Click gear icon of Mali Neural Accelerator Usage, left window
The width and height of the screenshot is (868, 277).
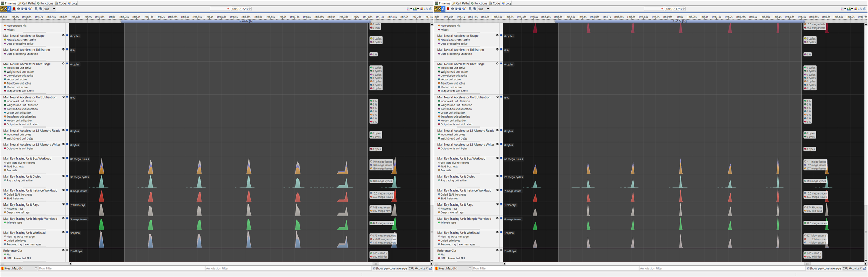pos(63,35)
